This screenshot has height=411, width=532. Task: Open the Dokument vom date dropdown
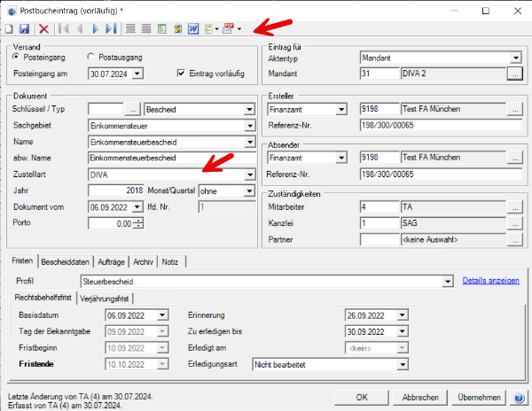[x=137, y=207]
